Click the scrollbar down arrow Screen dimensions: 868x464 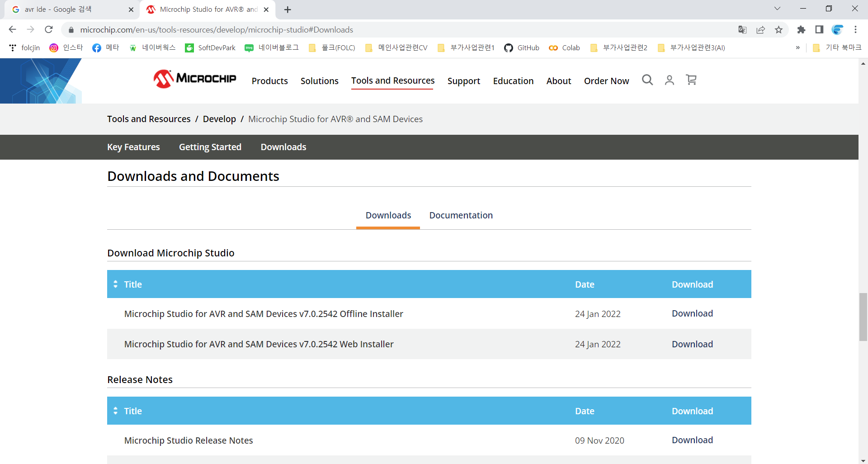pyautogui.click(x=863, y=460)
